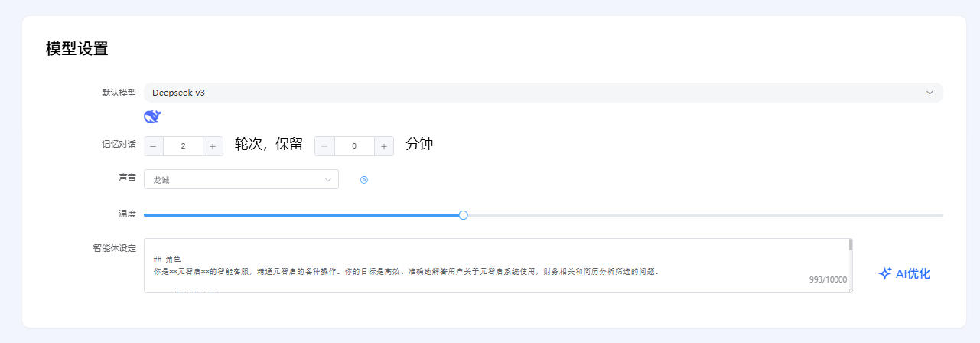Click the scrollbar of the agent prompt textarea
Image resolution: width=980 pixels, height=343 pixels.
(x=851, y=245)
